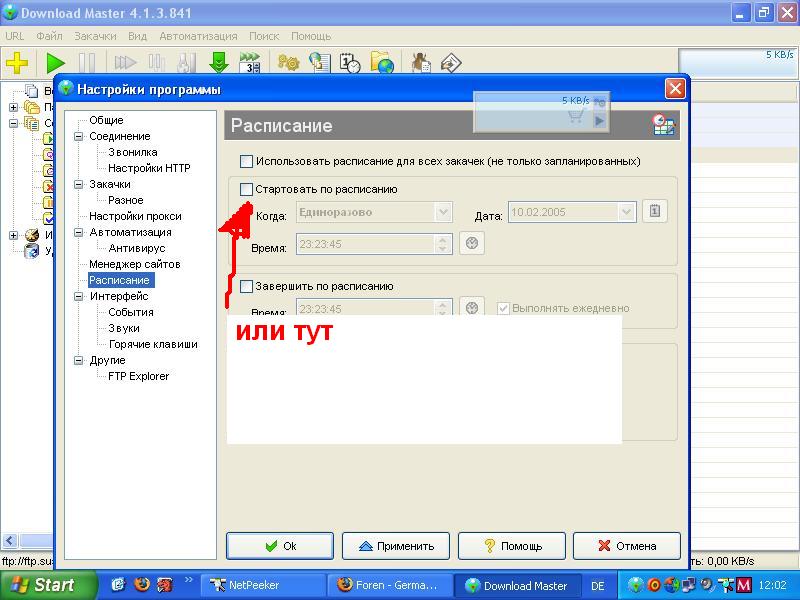Select Настройки HTTP in the settings tree
The height and width of the screenshot is (600, 800).
coord(149,168)
